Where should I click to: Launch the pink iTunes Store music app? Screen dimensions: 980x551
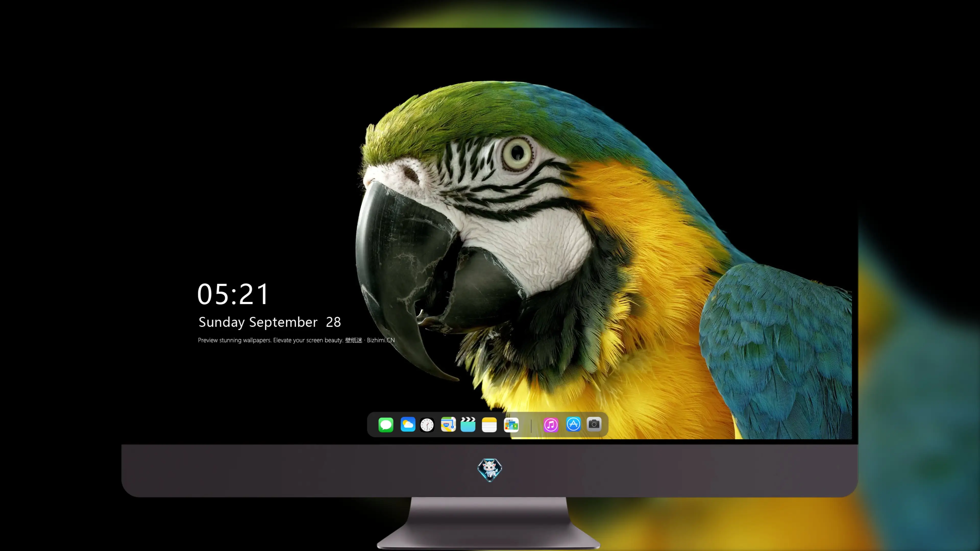tap(551, 425)
